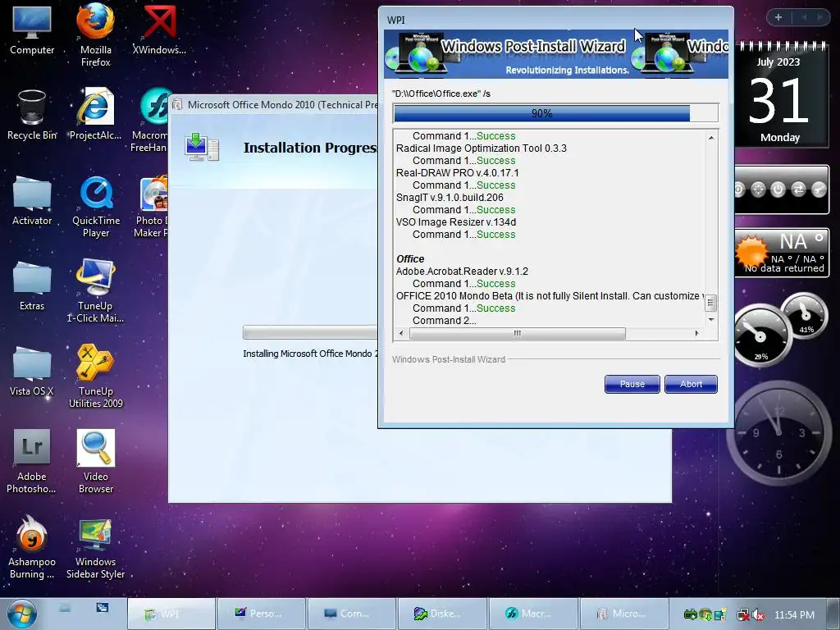Abort the WPI installation
This screenshot has height=630, width=840.
point(691,384)
